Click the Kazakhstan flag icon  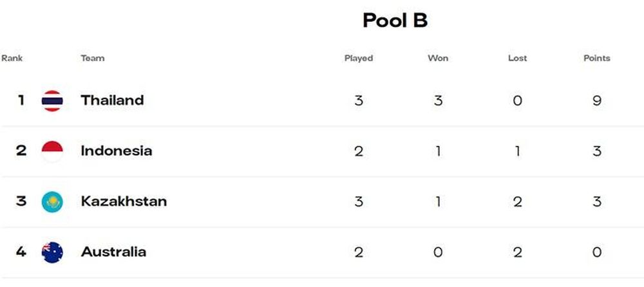tap(52, 201)
